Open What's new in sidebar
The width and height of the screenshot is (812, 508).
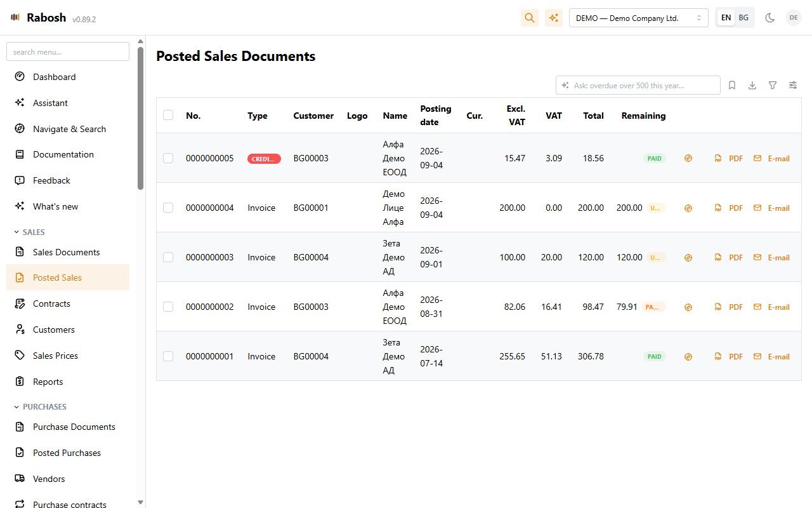68,206
